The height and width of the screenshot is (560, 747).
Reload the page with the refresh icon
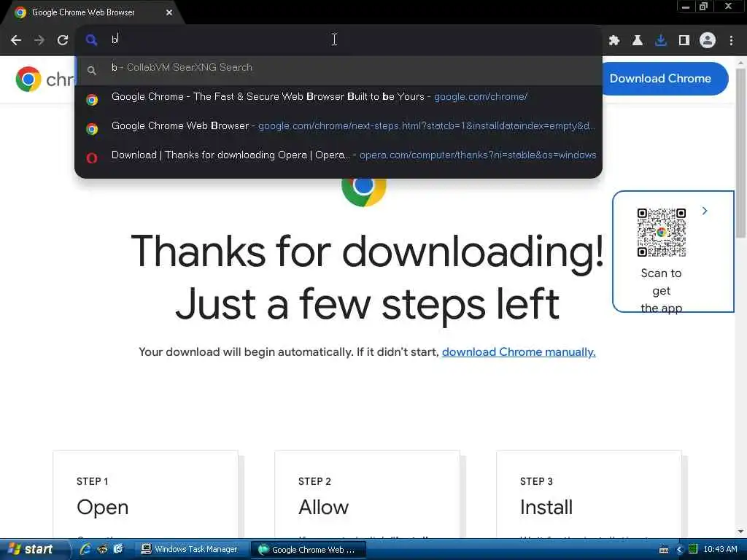(63, 40)
